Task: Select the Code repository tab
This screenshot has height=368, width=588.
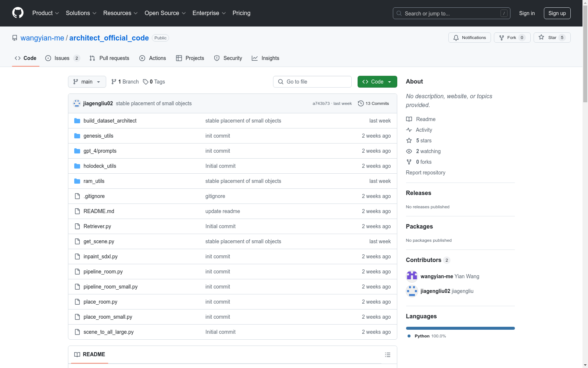Action: click(26, 58)
